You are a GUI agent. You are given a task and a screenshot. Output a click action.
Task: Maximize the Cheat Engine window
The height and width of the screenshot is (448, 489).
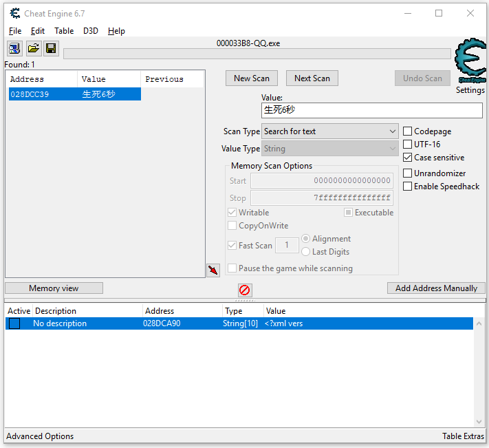(x=439, y=13)
